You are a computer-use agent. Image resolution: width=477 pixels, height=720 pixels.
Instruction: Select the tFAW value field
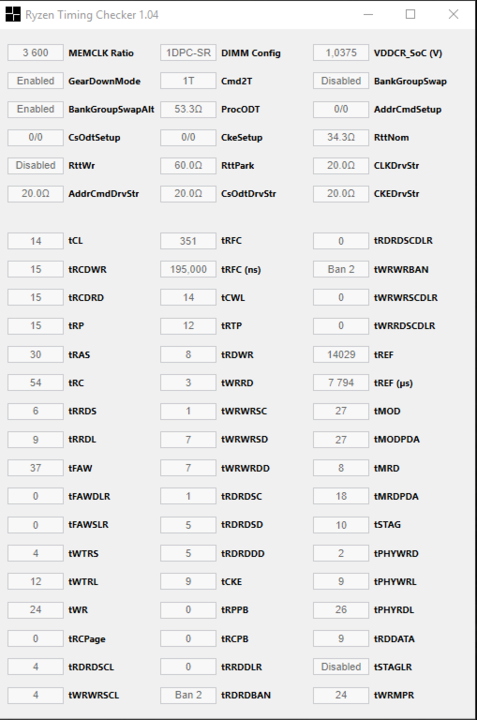pyautogui.click(x=35, y=468)
